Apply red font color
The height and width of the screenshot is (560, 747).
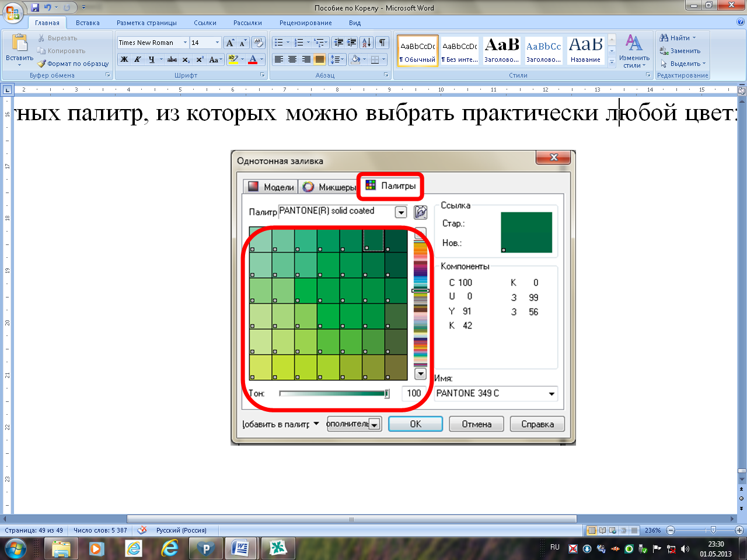(253, 60)
